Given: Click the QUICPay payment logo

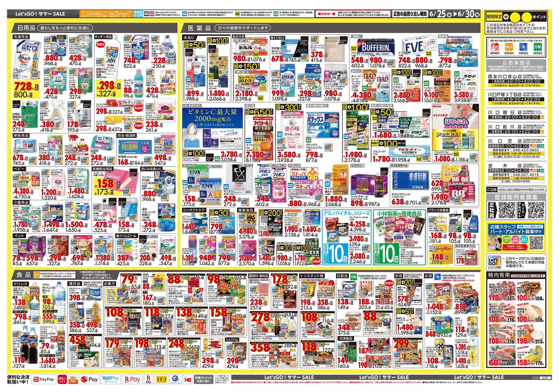Looking at the screenshot, I should (x=175, y=379).
